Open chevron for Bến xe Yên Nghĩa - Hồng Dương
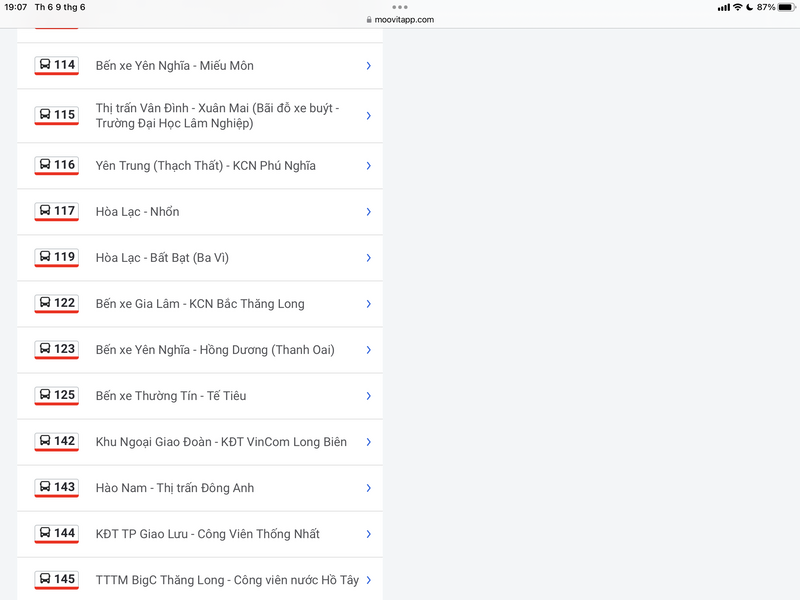The width and height of the screenshot is (800, 600). [x=368, y=350]
